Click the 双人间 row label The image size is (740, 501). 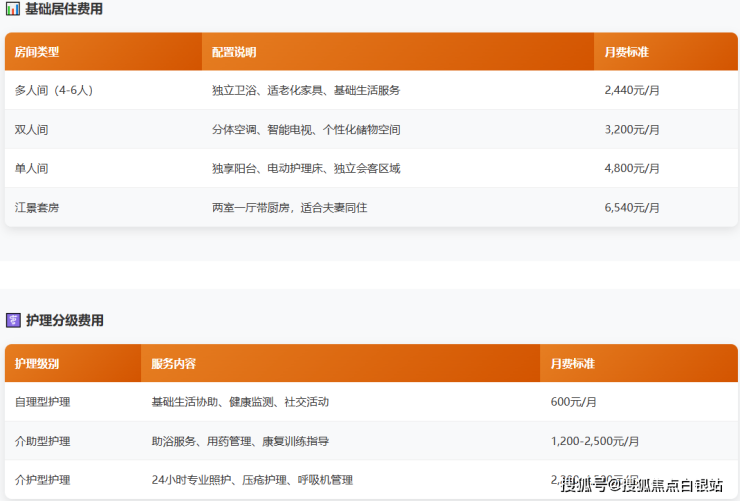click(x=32, y=130)
